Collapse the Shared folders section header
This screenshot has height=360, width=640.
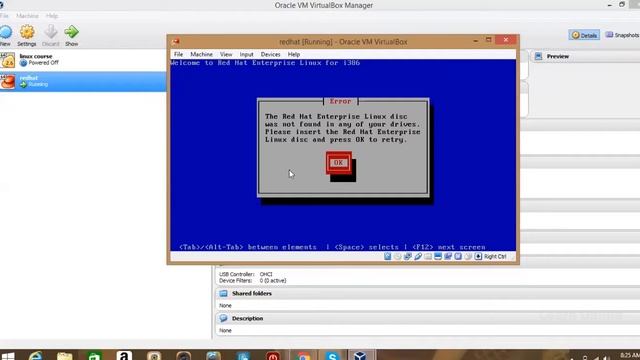[427, 293]
